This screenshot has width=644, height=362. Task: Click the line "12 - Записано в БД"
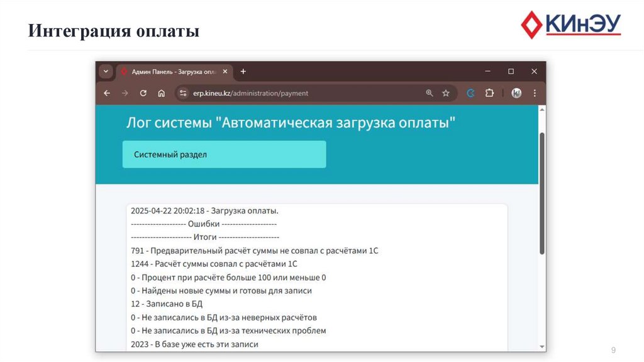[x=167, y=303]
